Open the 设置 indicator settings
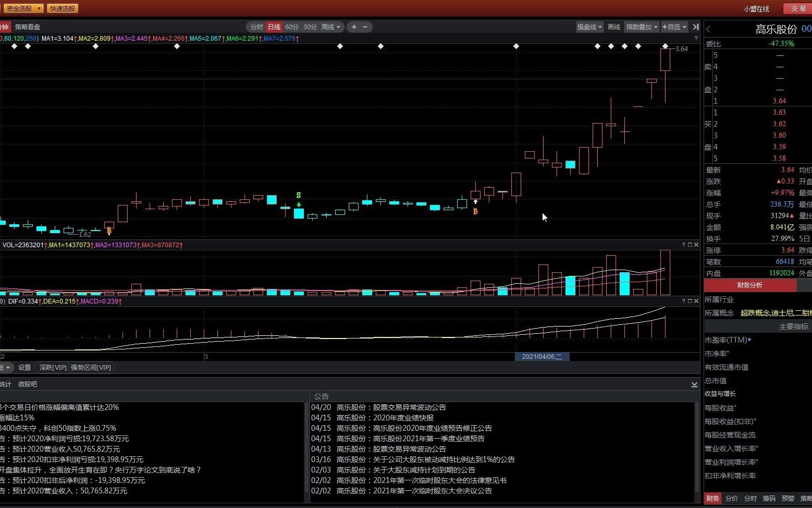This screenshot has height=508, width=812. pos(24,368)
